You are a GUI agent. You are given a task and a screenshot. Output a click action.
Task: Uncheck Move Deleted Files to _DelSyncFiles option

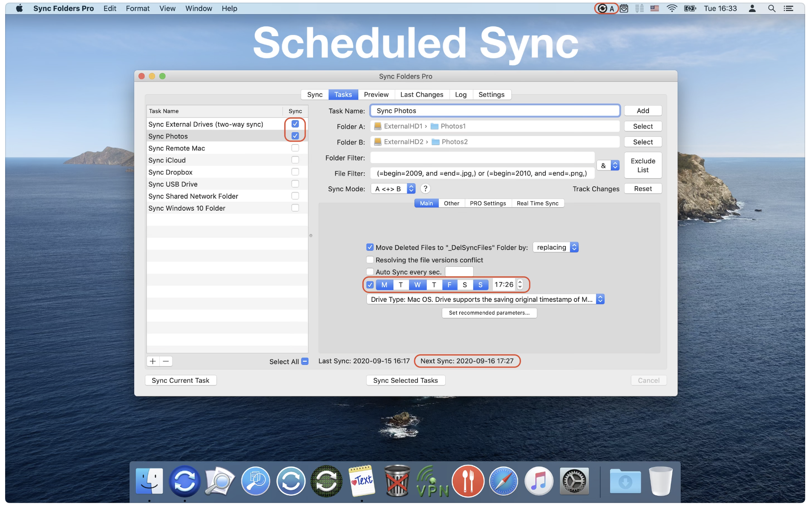[x=370, y=247]
